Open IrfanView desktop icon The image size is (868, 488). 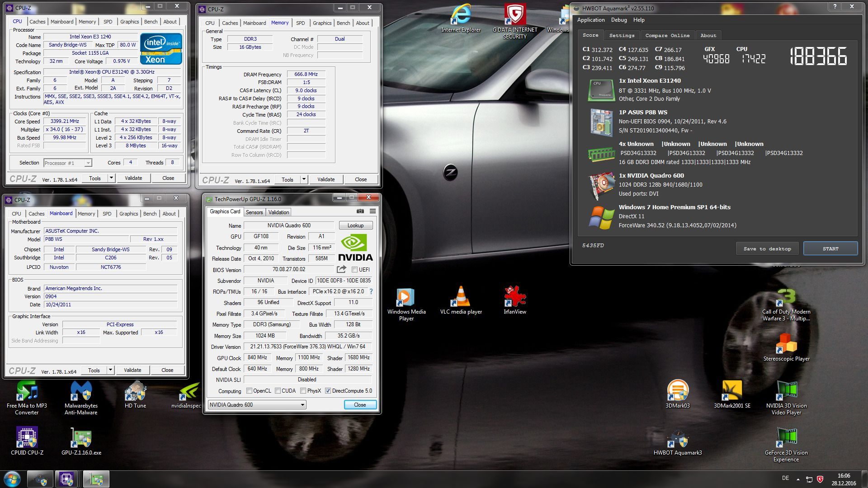515,300
